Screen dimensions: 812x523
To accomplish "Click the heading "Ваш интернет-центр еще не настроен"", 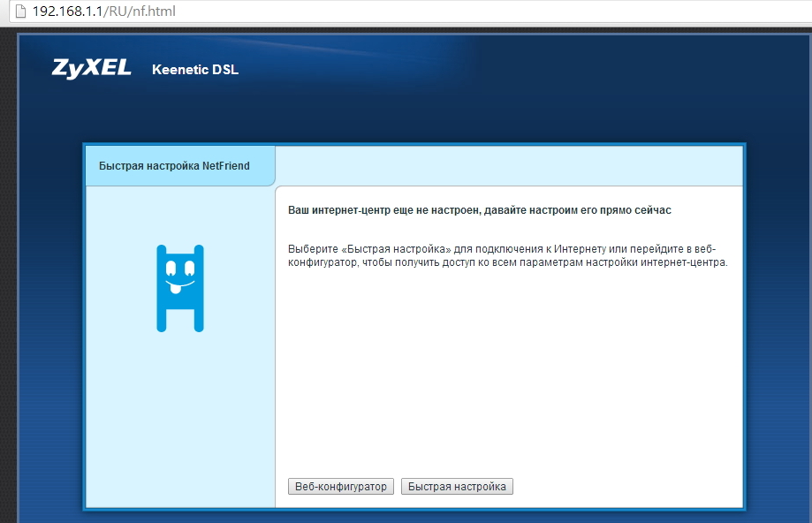I will tap(480, 211).
